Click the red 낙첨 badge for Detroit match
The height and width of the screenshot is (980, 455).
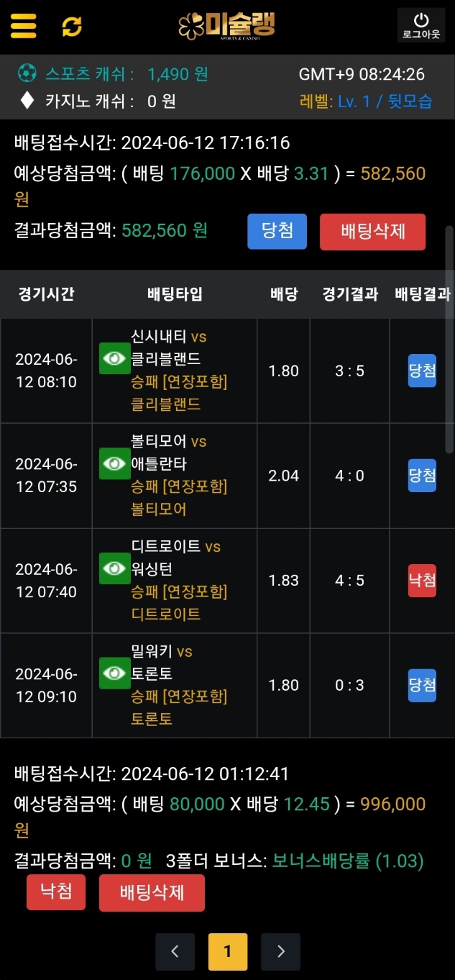tap(422, 581)
